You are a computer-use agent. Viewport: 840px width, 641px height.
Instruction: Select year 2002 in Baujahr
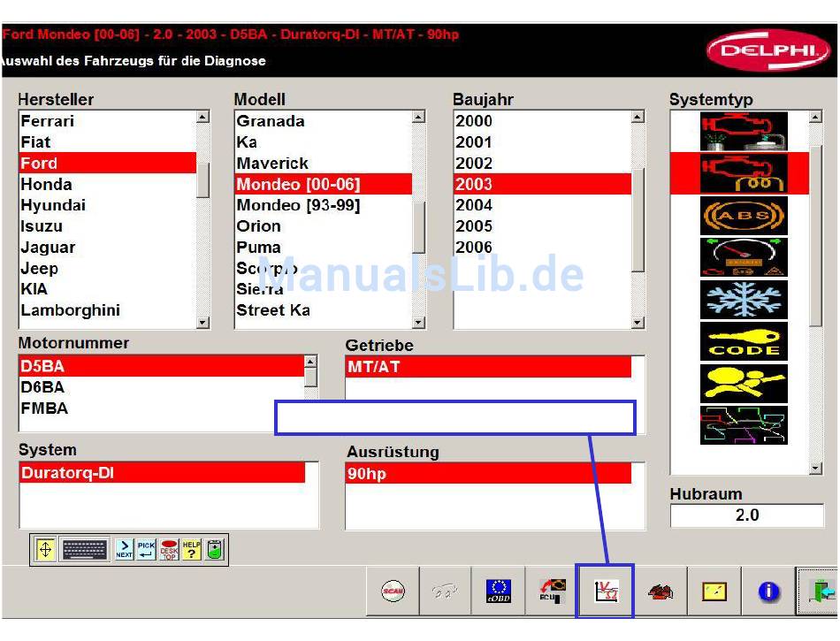(543, 163)
